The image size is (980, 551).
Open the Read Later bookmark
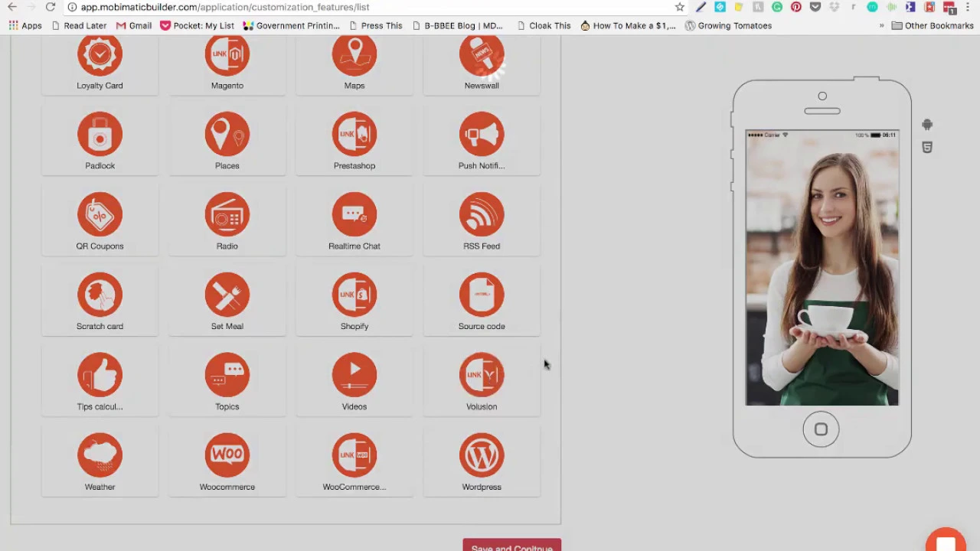(78, 25)
